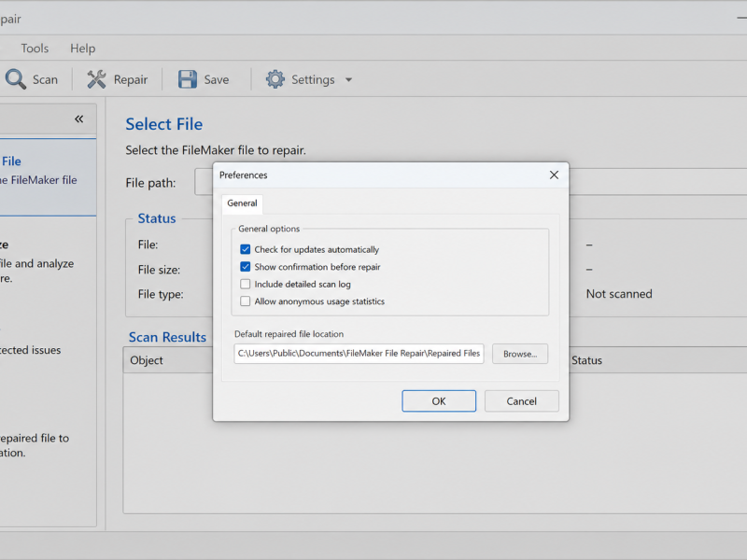The height and width of the screenshot is (560, 747).
Task: Click the Save toolbar label
Action: [217, 79]
